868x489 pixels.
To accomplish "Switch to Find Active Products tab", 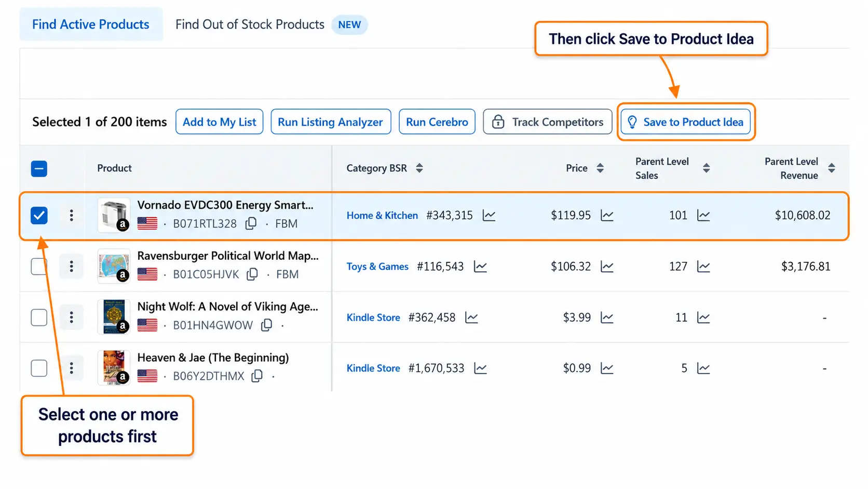I will (91, 24).
